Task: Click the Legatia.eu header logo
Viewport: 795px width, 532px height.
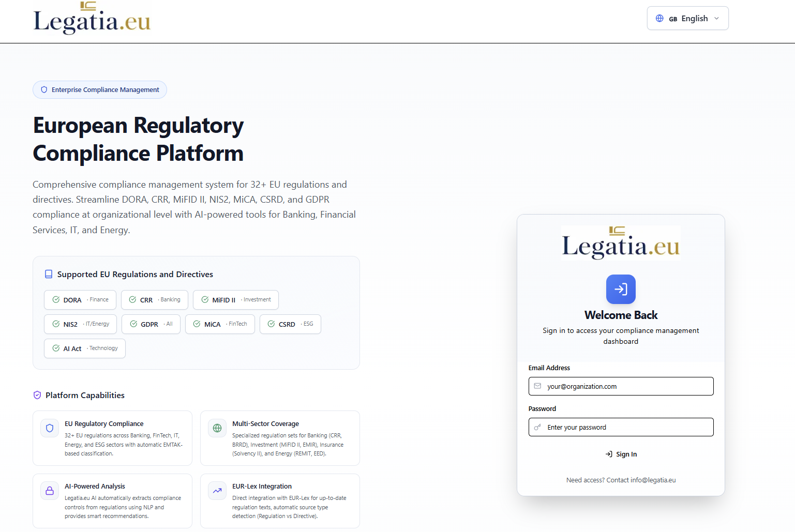Action: (x=92, y=18)
